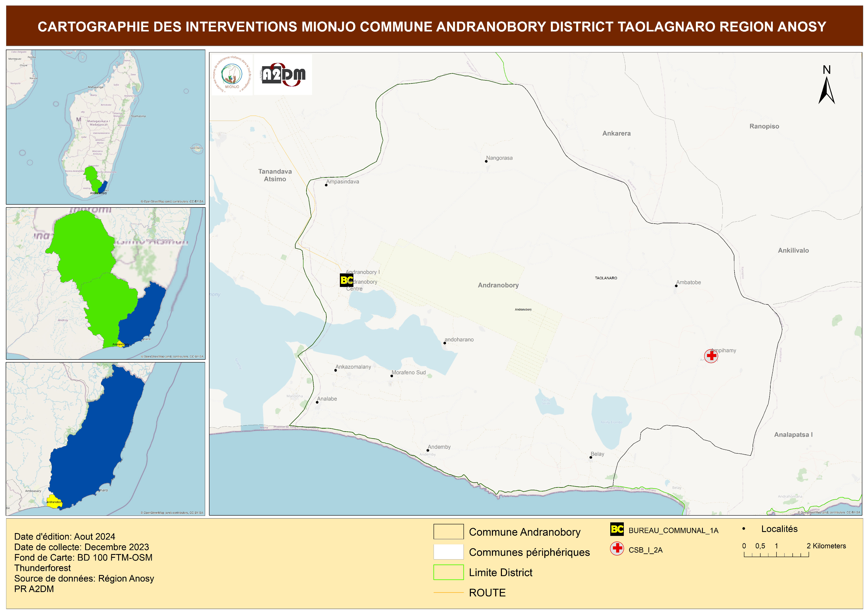Image resolution: width=868 pixels, height=613 pixels.
Task: Click the red cross CSB marker near Ampihamy
Action: [711, 356]
